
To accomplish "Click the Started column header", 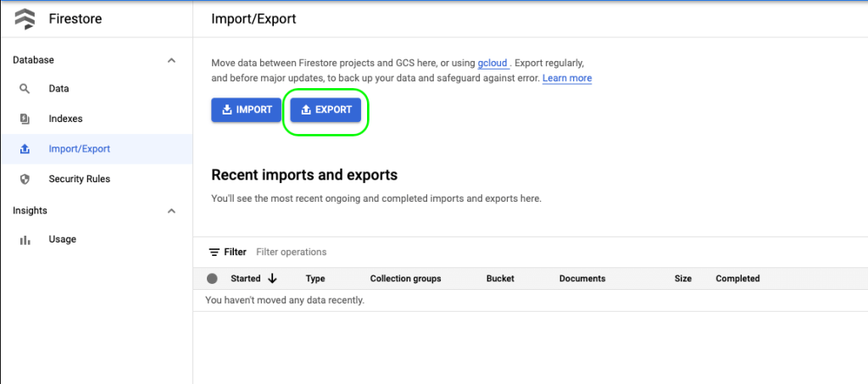I will [x=245, y=278].
